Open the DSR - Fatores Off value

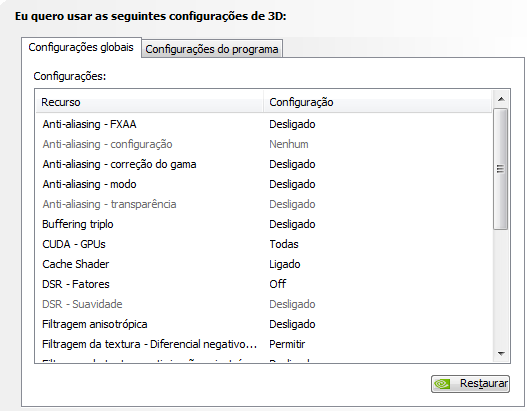point(277,284)
